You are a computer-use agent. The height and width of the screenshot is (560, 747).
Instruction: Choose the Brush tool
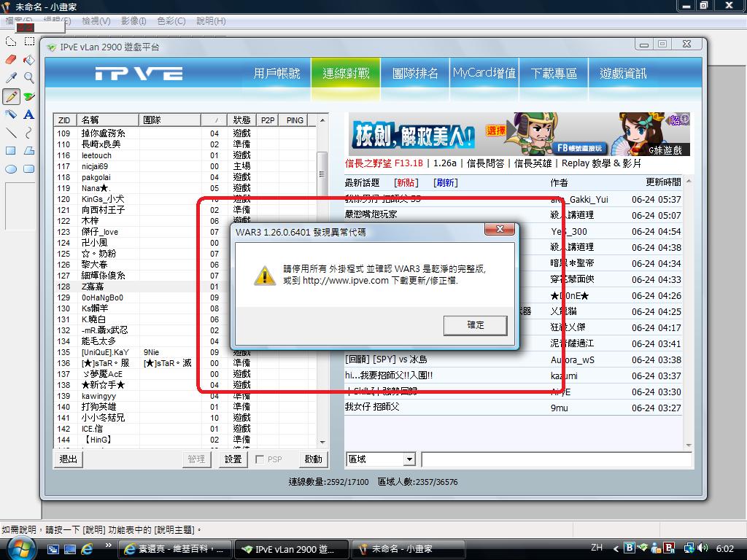[29, 96]
